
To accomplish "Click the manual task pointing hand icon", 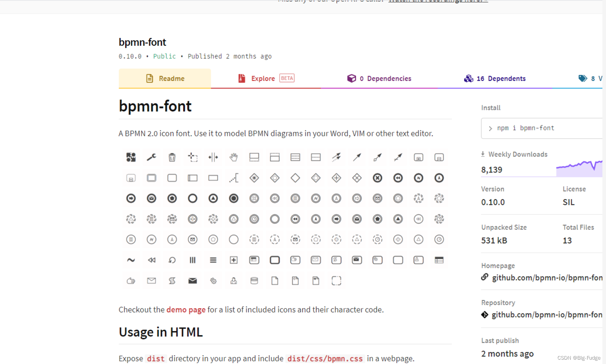I will click(131, 281).
